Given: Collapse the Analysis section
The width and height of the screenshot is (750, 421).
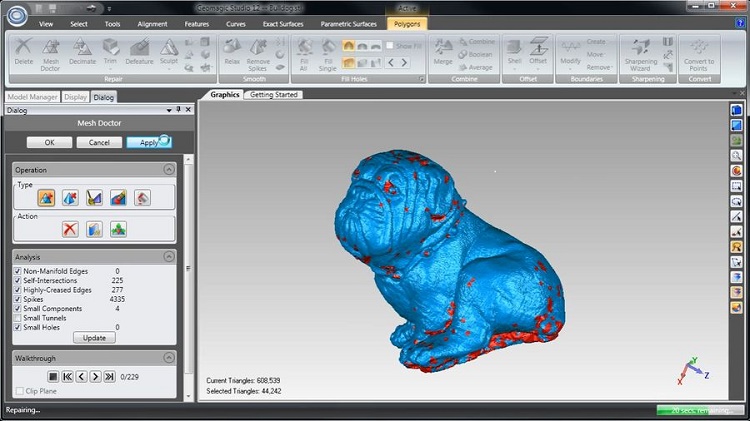Looking at the screenshot, I should 169,257.
